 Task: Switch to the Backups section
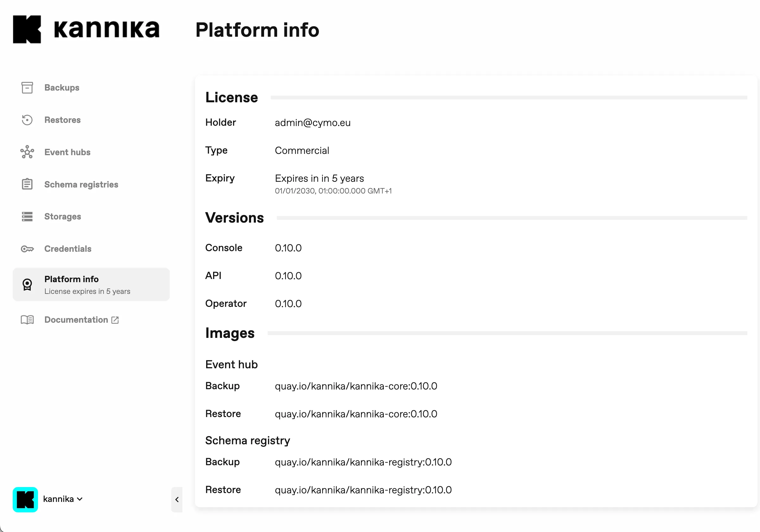click(x=61, y=87)
